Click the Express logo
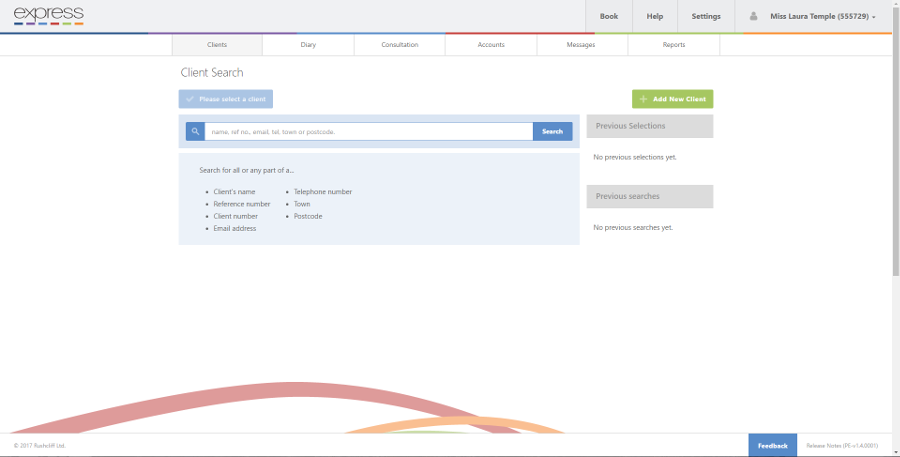 [x=49, y=16]
